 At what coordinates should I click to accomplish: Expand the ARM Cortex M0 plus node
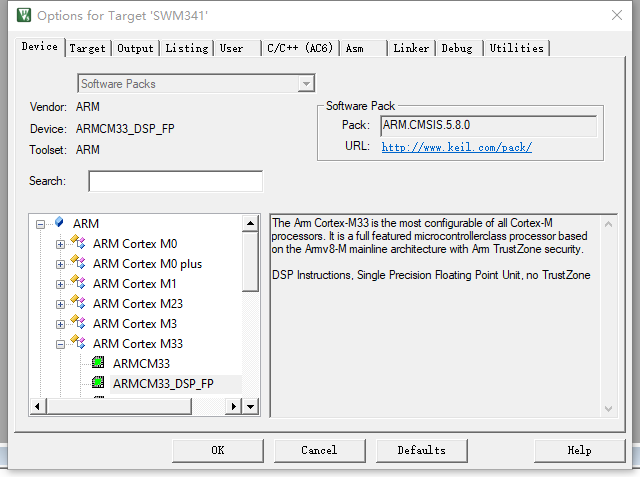click(60, 264)
